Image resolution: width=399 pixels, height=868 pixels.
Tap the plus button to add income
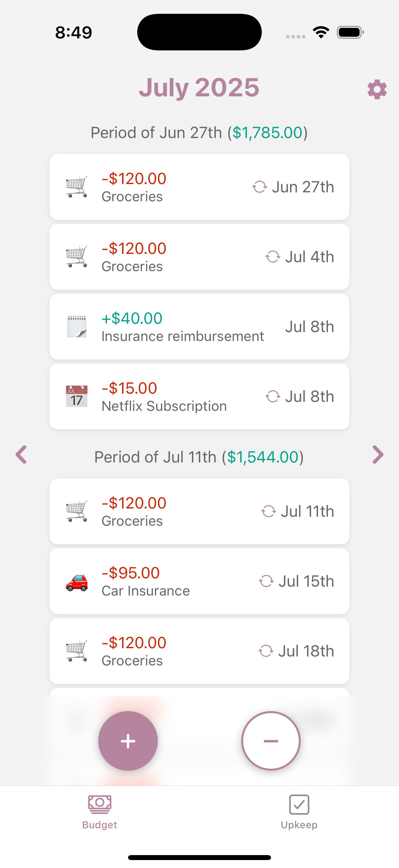pos(128,741)
